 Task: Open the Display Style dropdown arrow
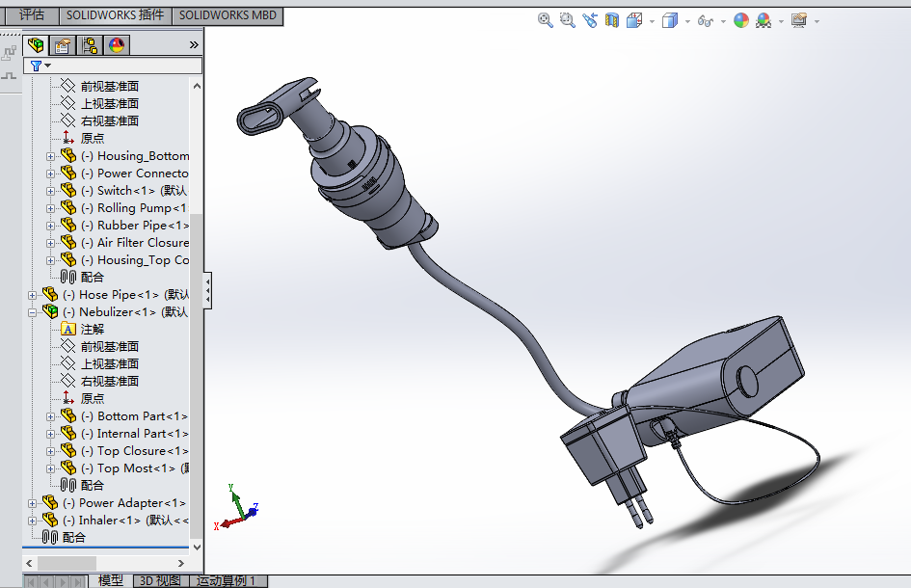(x=687, y=21)
